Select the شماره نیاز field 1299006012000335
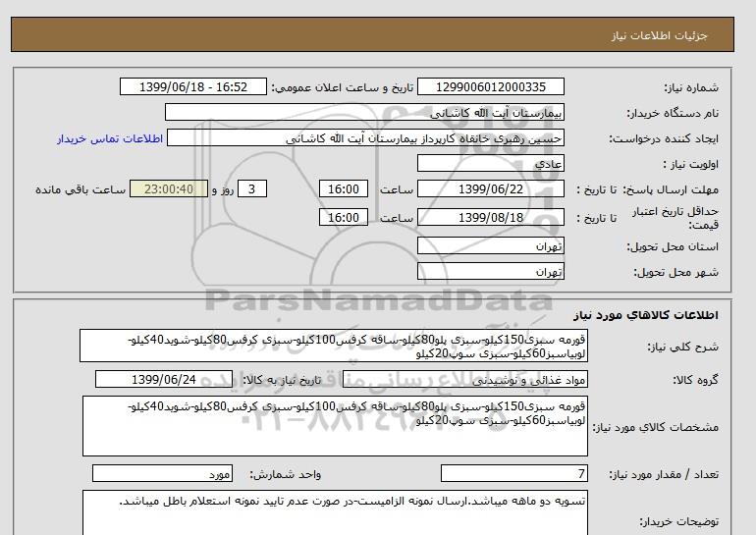 point(490,86)
